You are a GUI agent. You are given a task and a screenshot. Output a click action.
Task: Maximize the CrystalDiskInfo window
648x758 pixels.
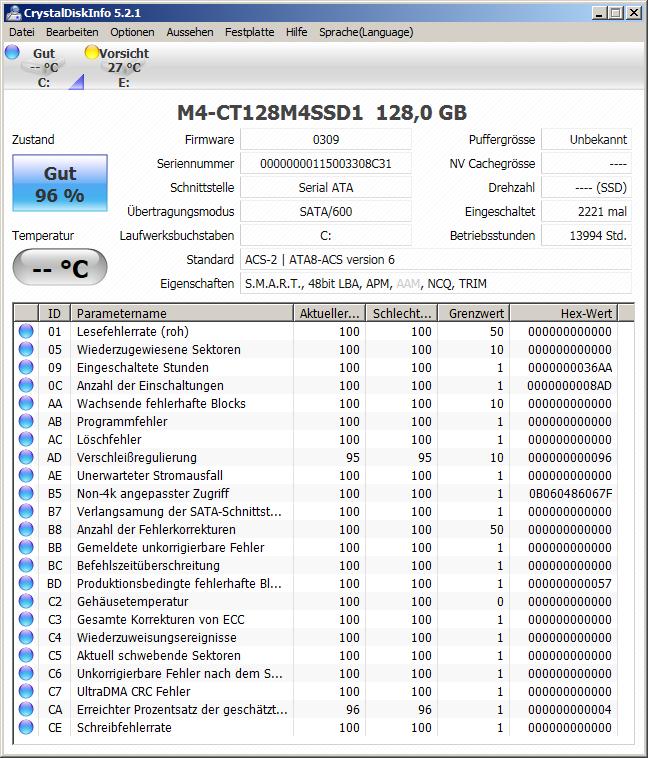coord(616,13)
